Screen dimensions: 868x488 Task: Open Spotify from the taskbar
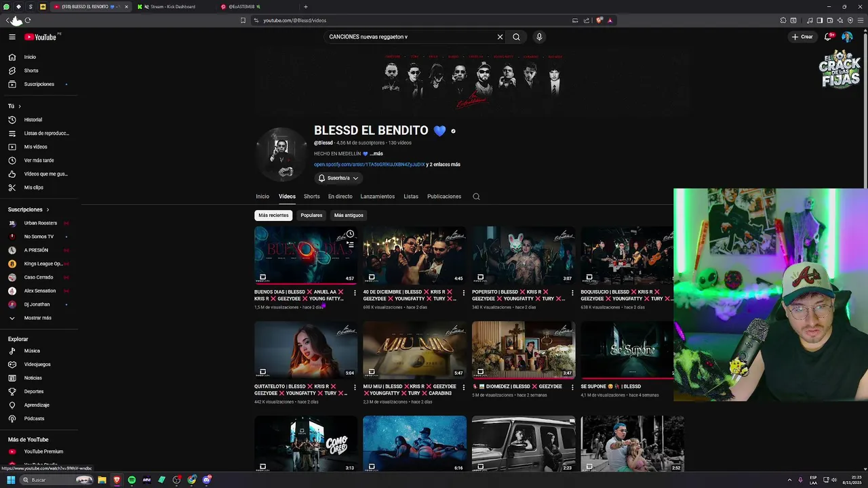pyautogui.click(x=132, y=480)
